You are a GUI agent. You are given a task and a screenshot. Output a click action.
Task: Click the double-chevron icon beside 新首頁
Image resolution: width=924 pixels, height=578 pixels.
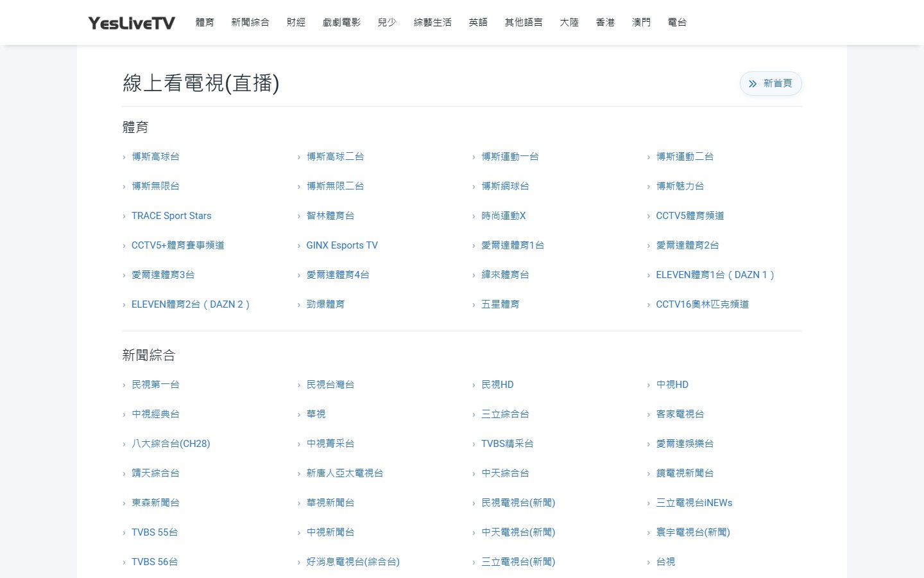[753, 83]
